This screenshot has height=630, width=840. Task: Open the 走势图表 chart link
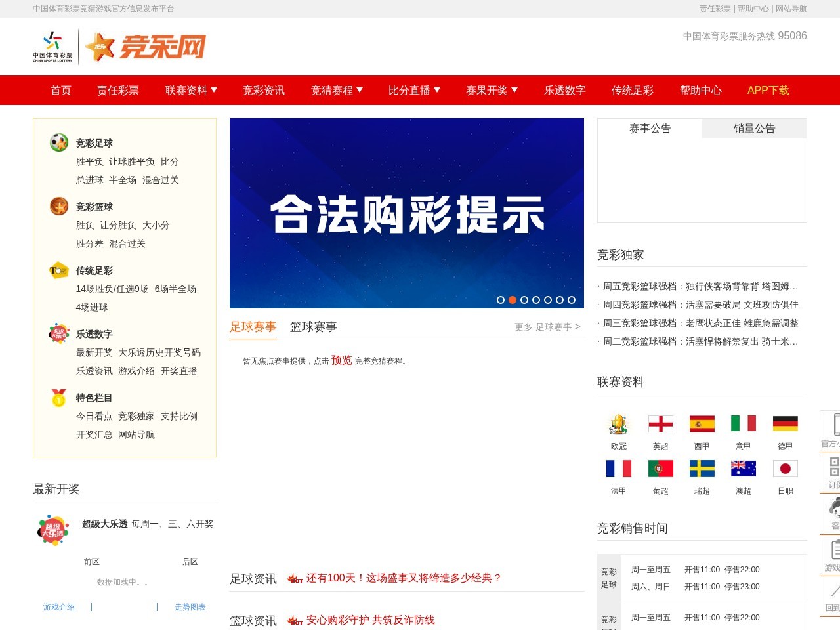click(x=190, y=607)
